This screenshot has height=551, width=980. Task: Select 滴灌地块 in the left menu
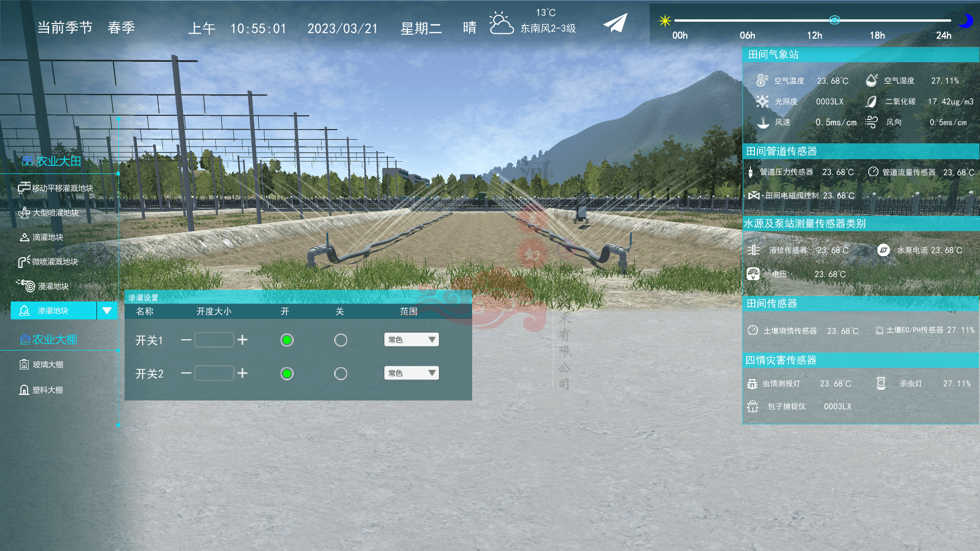[x=47, y=237]
